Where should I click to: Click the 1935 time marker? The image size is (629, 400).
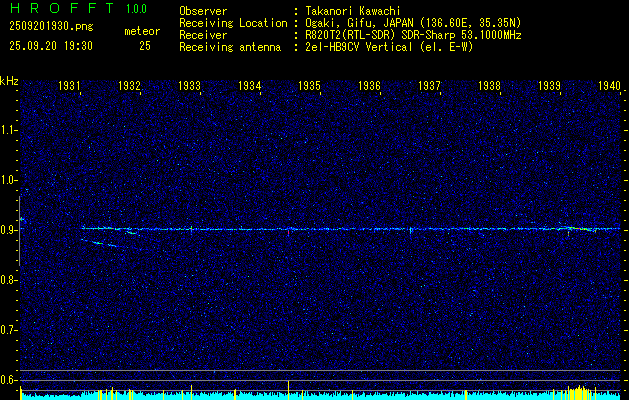point(309,86)
